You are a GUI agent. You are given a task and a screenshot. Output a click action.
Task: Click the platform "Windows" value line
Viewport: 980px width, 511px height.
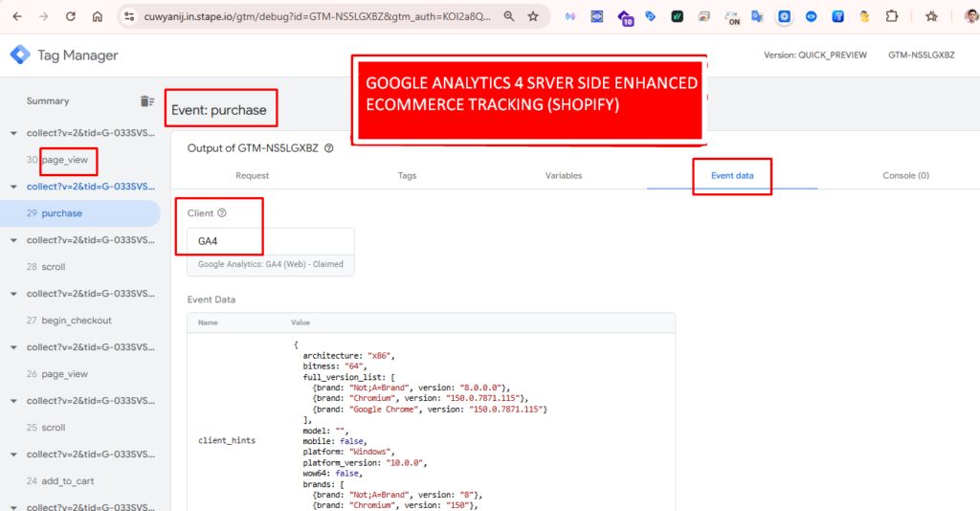(348, 452)
